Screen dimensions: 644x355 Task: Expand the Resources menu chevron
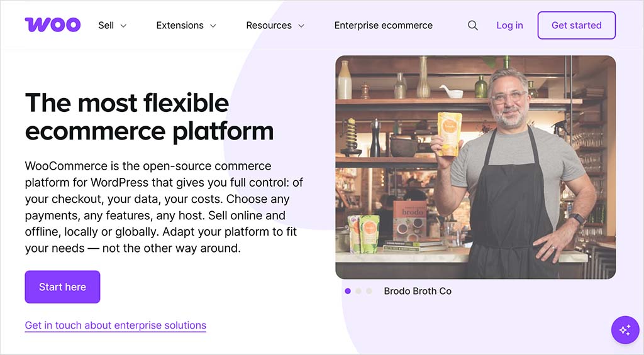pos(301,26)
